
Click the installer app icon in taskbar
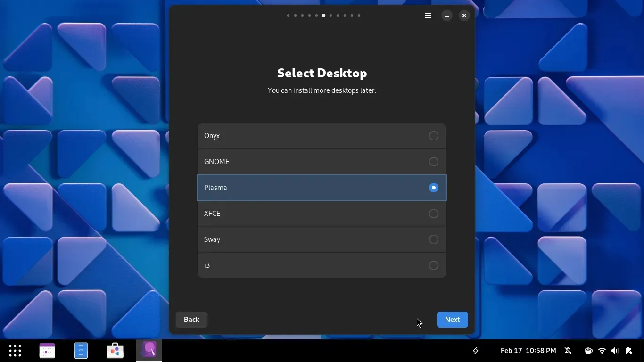click(x=149, y=350)
